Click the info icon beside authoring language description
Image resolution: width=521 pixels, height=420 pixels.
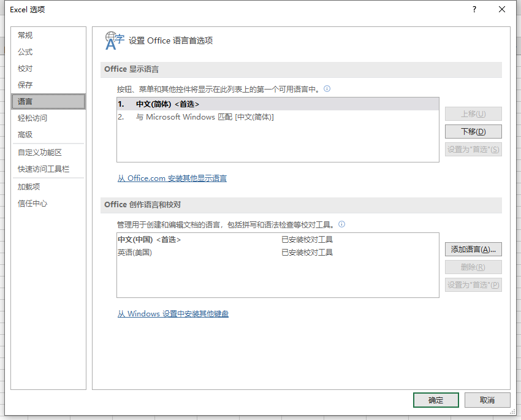[x=341, y=224]
